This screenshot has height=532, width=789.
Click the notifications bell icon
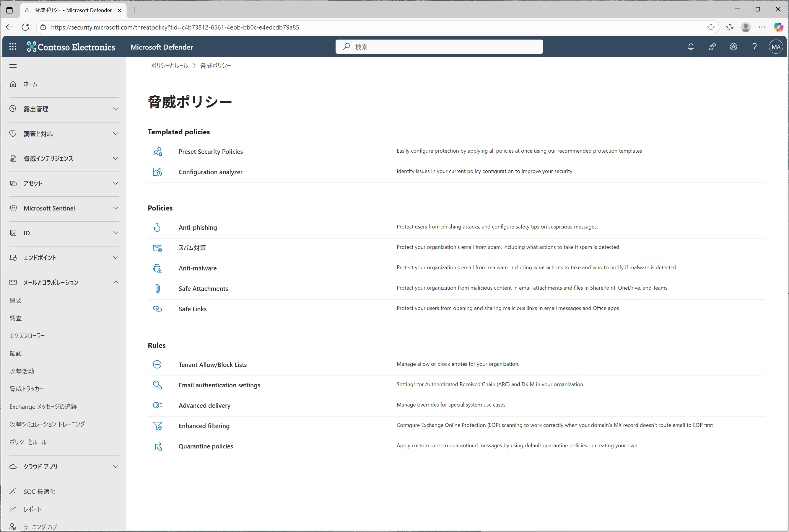(x=691, y=47)
